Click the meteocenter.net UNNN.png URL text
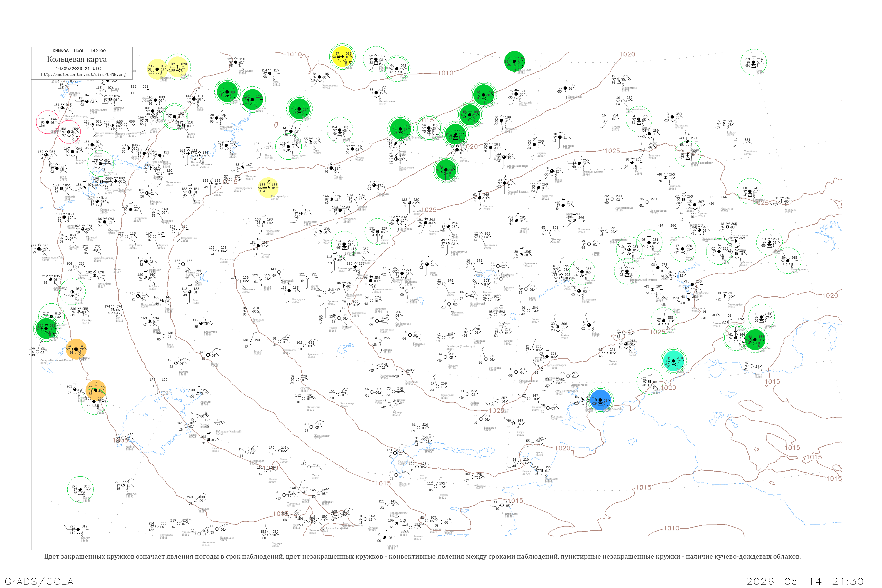The width and height of the screenshot is (882, 588). pos(83,74)
